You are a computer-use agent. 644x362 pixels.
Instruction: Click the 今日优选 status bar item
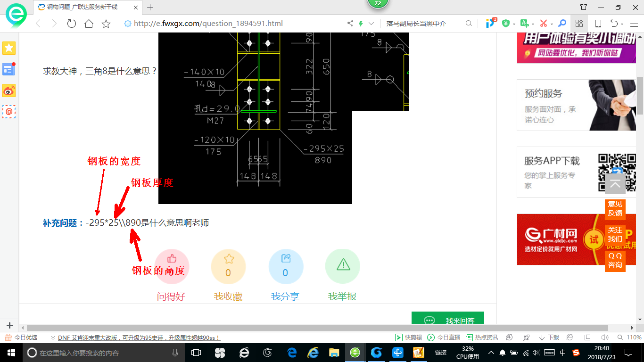[21, 337]
